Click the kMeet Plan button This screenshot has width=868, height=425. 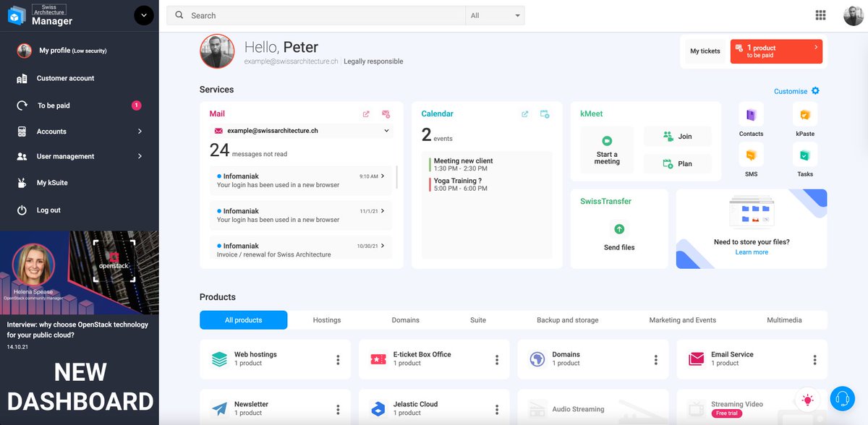click(x=677, y=164)
